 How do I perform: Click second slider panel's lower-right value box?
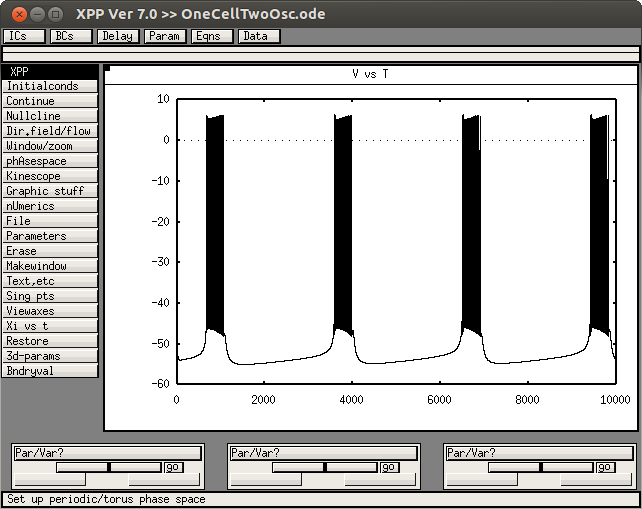coord(380,480)
